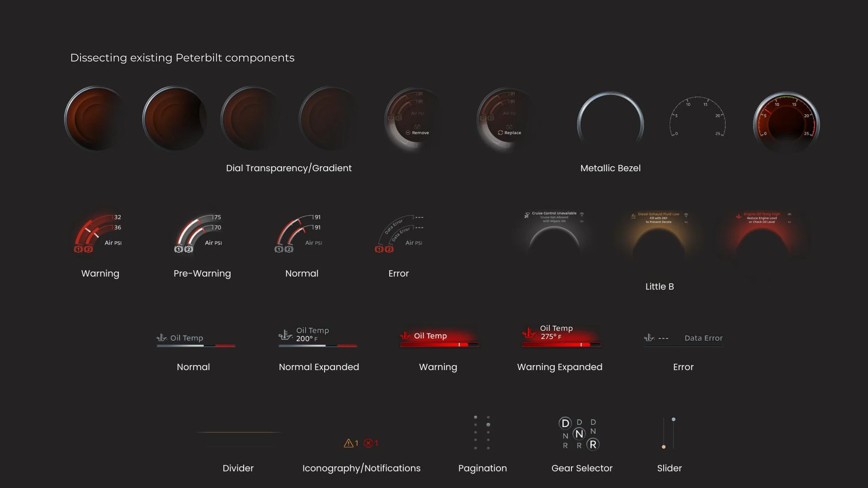This screenshot has height=488, width=868.
Task: Click the Remove icon on the dial
Action: click(x=408, y=133)
